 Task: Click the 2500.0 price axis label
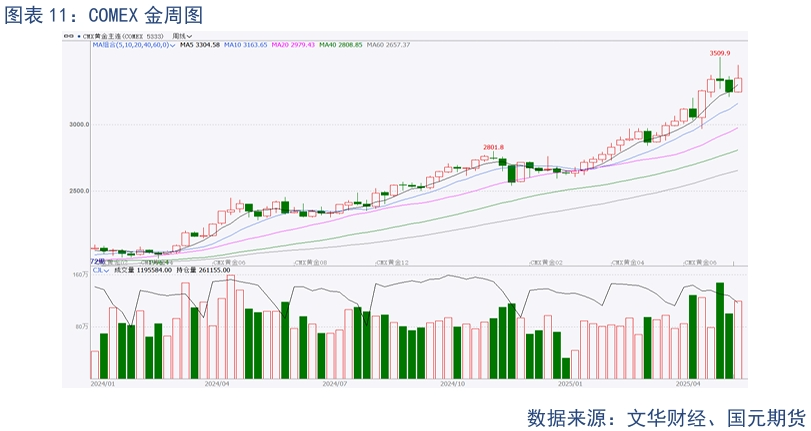(x=79, y=191)
